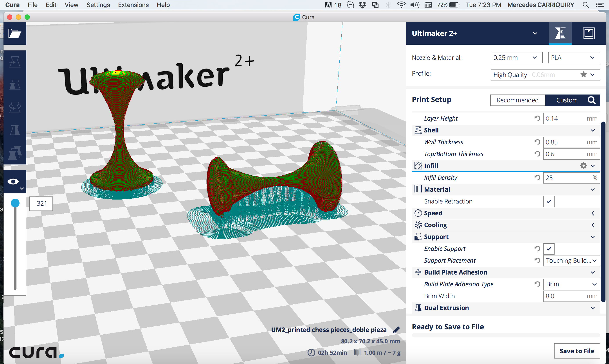Click the search magnifier in Print Setup
Viewport: 609px width, 364px height.
click(x=592, y=100)
